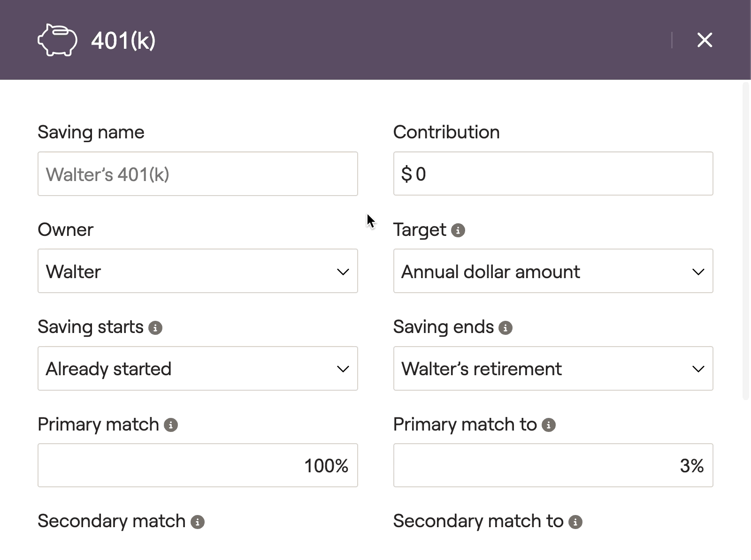This screenshot has height=560, width=751.
Task: Click the Saving name text field
Action: 197,174
